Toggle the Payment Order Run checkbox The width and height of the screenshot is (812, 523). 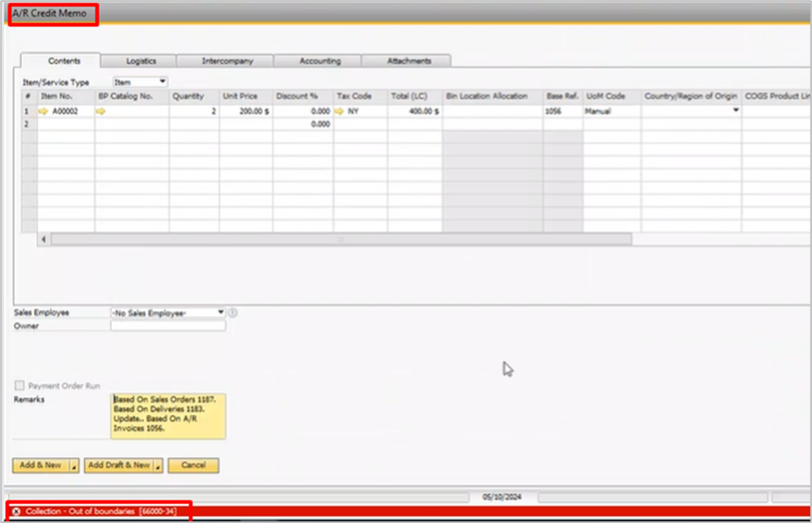click(x=19, y=386)
